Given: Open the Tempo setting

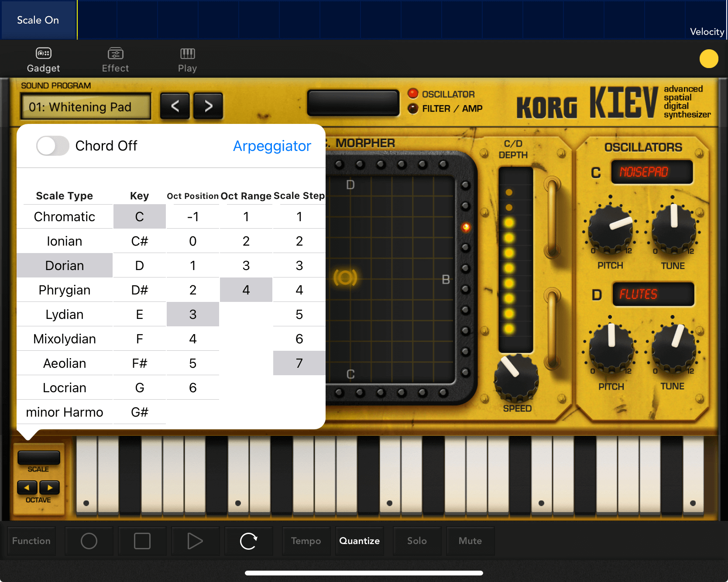Looking at the screenshot, I should tap(306, 541).
